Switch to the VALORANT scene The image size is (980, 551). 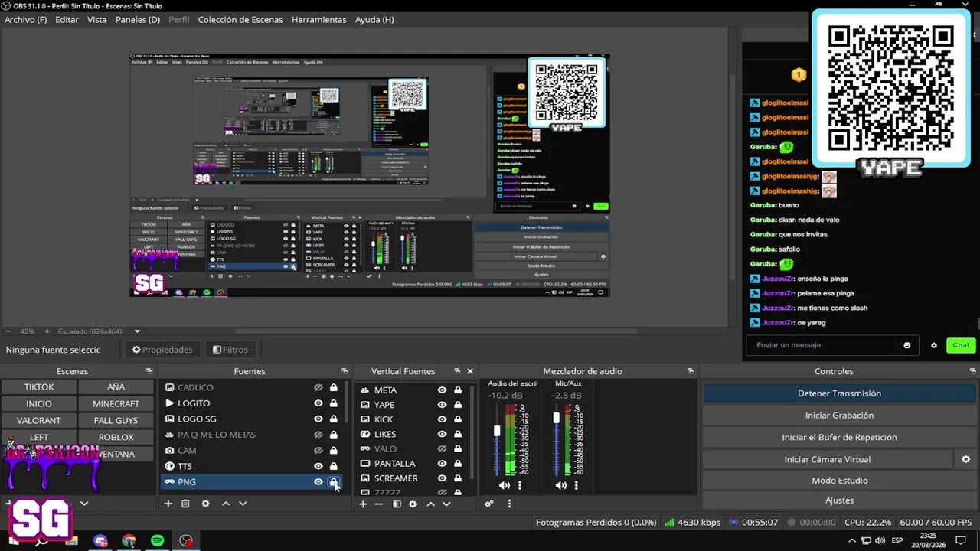[39, 420]
